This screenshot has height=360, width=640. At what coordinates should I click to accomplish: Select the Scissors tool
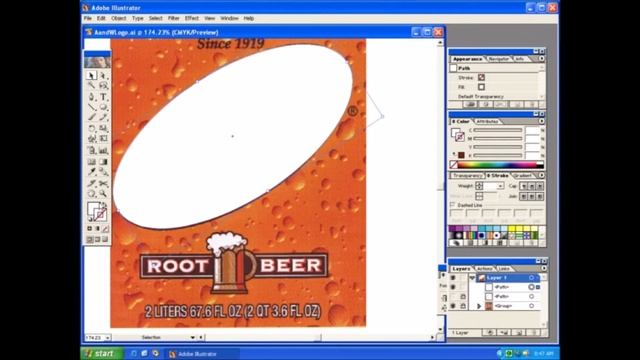point(103,183)
